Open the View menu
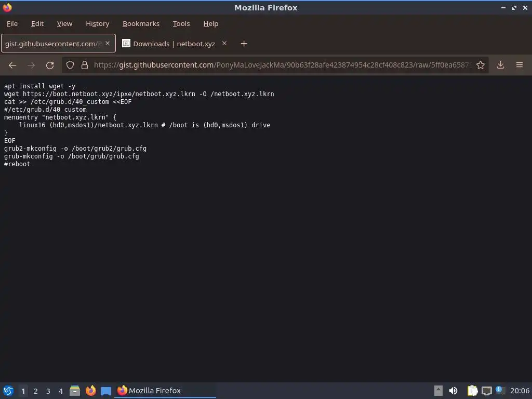Viewport: 532px width, 399px height. click(x=64, y=24)
